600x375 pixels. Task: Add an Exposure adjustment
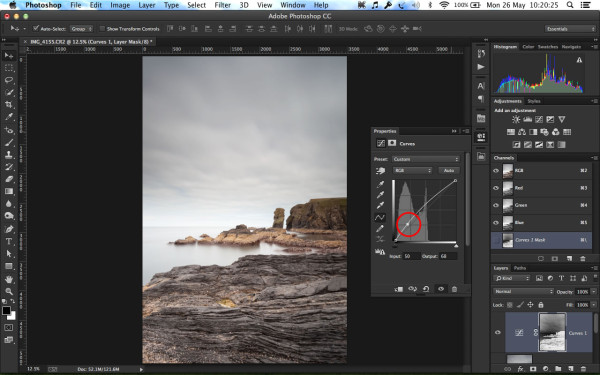tap(550, 119)
